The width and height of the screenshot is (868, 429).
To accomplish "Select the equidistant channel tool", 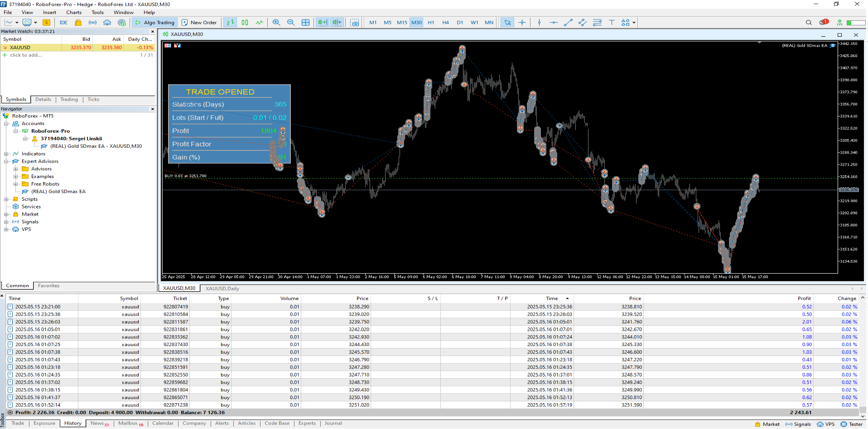I will (583, 22).
